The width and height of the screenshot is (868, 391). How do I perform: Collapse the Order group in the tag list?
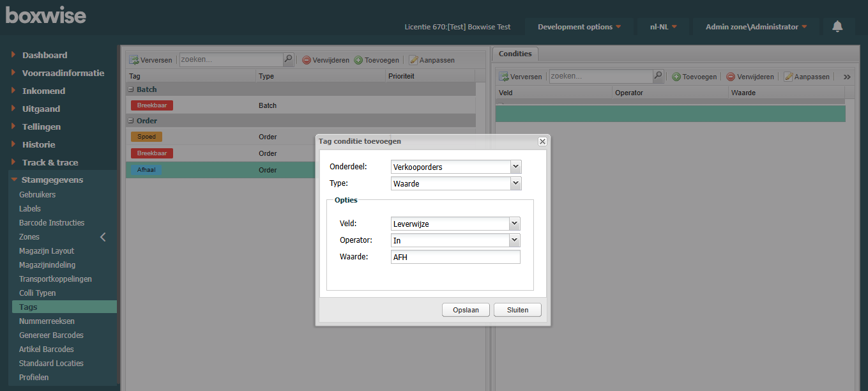(131, 121)
